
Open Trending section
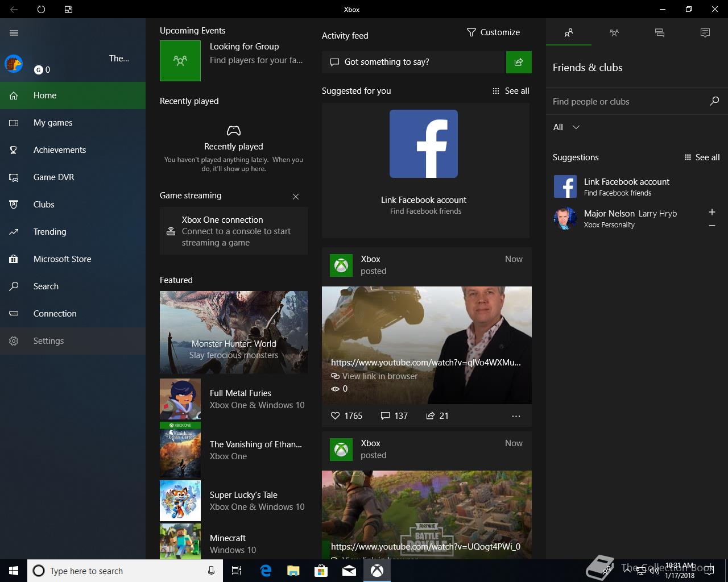pos(73,232)
